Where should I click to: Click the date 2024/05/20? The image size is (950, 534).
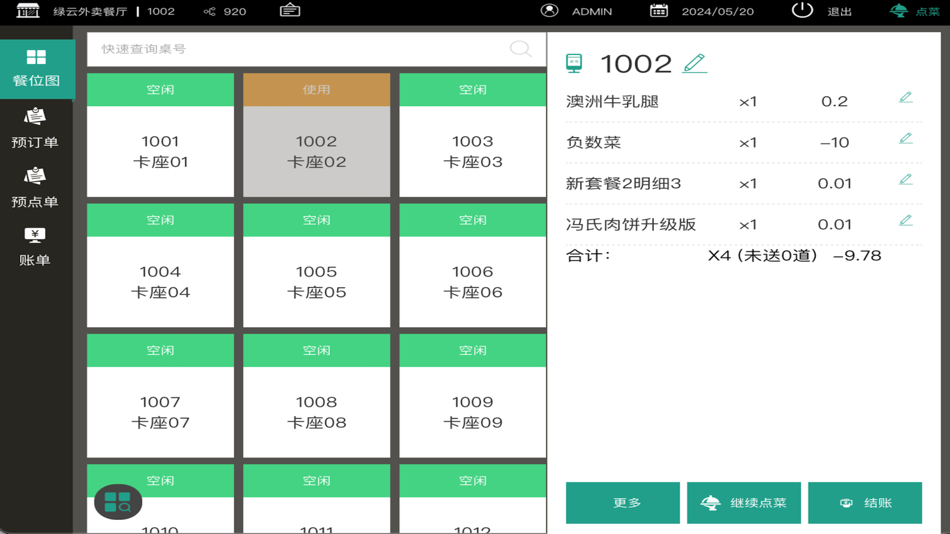click(718, 12)
